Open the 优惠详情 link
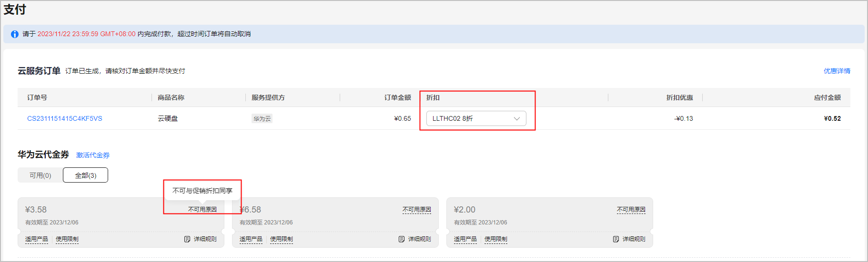The width and height of the screenshot is (868, 262). (837, 71)
